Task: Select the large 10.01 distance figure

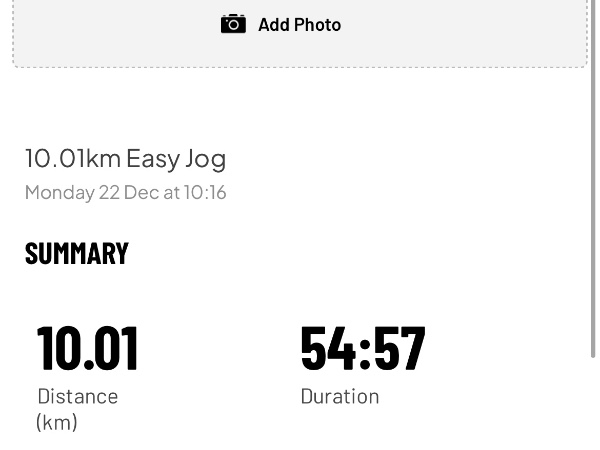Action: click(87, 347)
